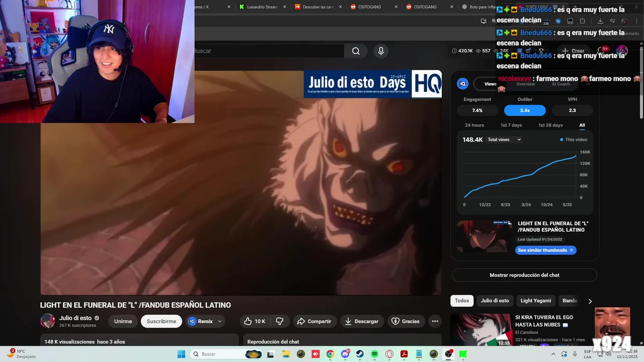
Task: Select the All time range
Action: (x=582, y=125)
